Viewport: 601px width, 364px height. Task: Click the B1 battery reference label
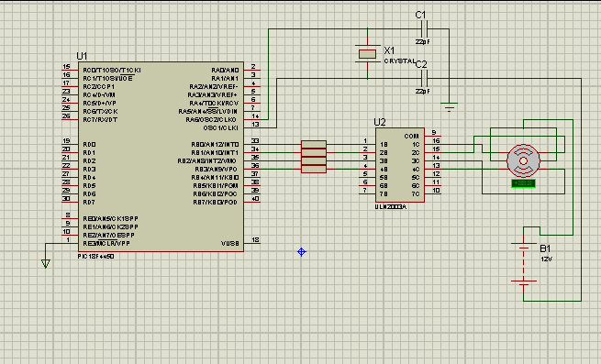click(x=545, y=248)
